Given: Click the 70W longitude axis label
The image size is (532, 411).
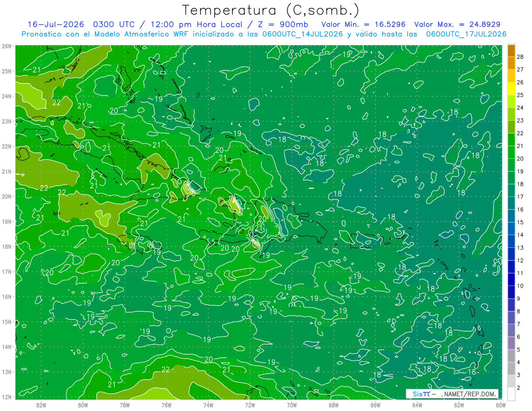Looking at the screenshot, I should click(292, 404).
